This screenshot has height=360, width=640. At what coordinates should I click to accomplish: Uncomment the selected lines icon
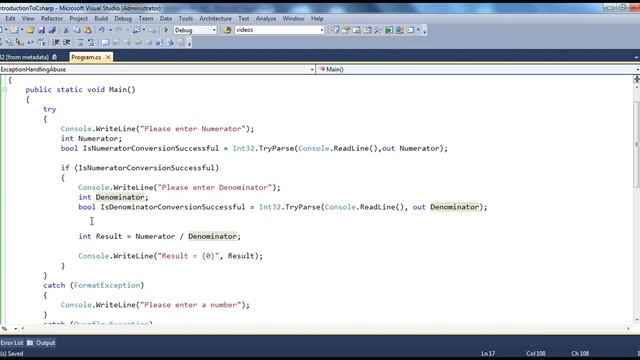(x=91, y=42)
